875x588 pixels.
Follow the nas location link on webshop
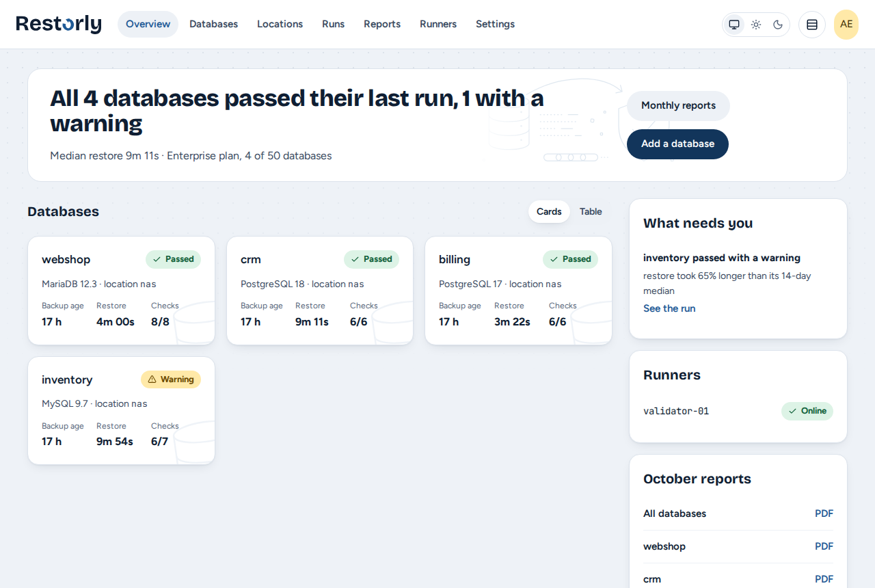[148, 284]
